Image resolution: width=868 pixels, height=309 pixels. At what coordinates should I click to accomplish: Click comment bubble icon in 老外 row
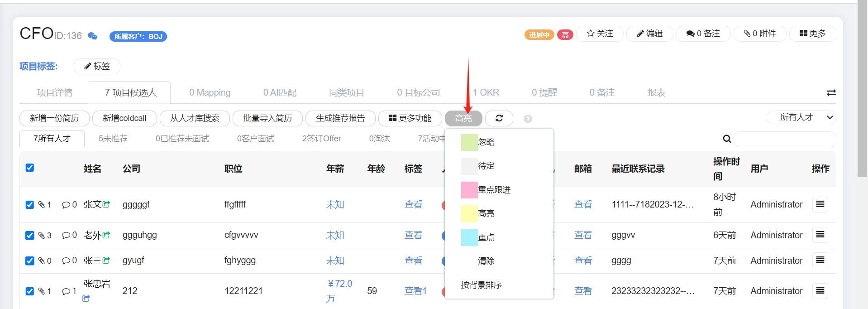point(66,236)
